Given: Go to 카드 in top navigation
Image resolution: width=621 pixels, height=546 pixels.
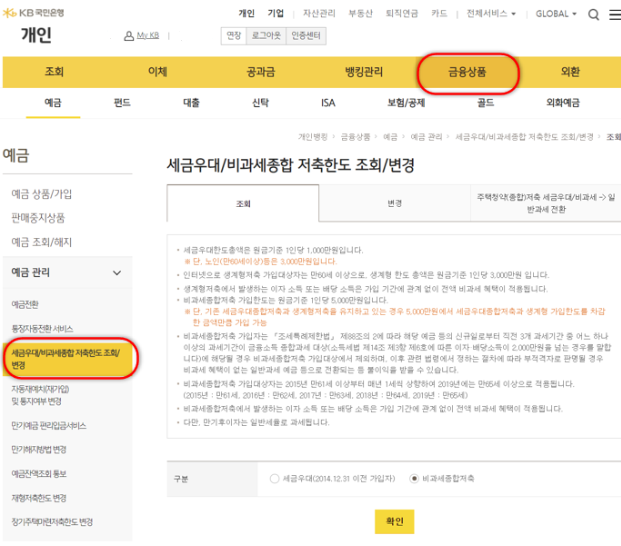Looking at the screenshot, I should 439,13.
